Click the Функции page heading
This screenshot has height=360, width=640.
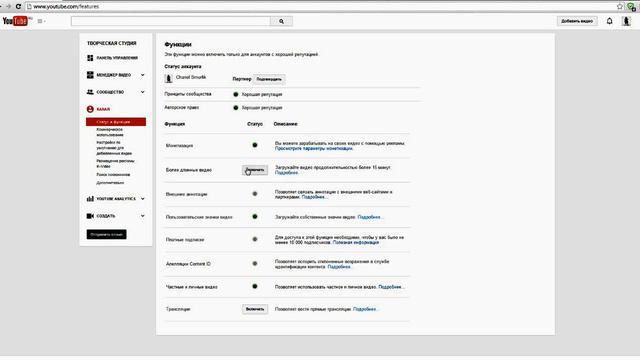click(178, 44)
